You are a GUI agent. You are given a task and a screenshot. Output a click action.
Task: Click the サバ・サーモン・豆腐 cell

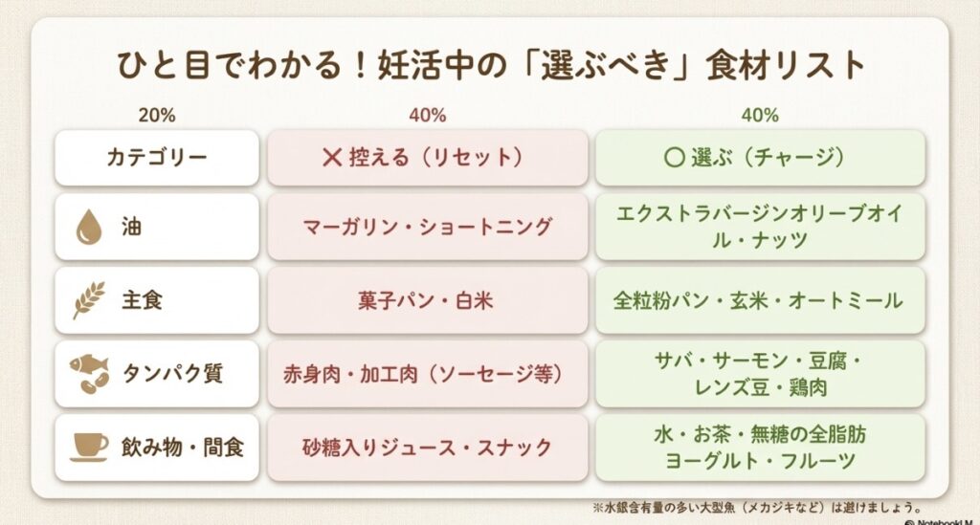(x=760, y=374)
